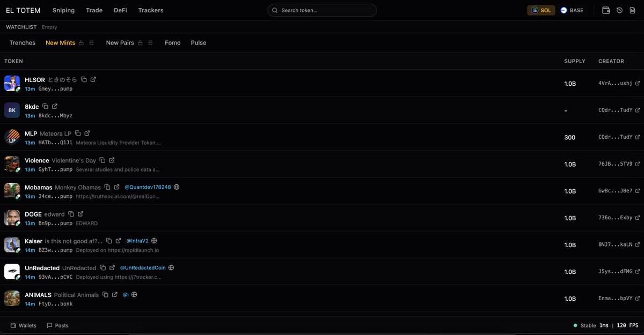Toggle the lock next to New Mints

pos(81,43)
